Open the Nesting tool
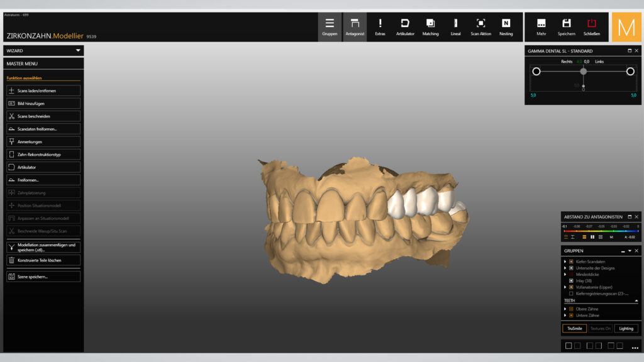The width and height of the screenshot is (644, 362). pyautogui.click(x=506, y=26)
